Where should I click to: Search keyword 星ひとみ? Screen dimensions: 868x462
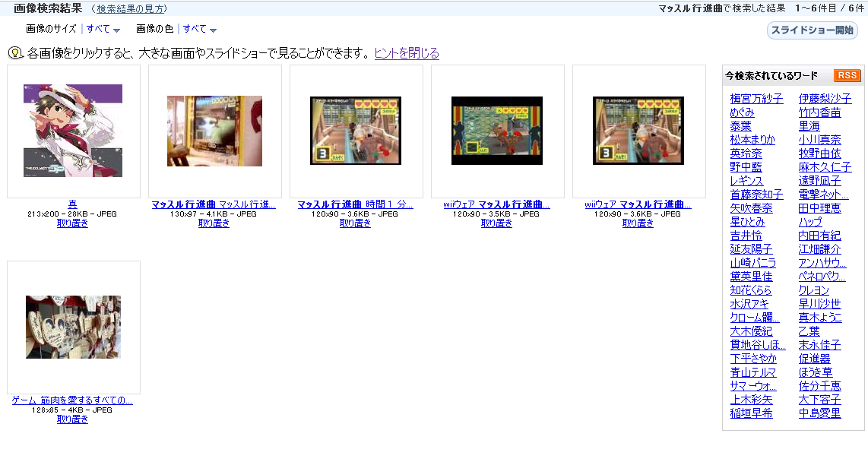pos(747,222)
